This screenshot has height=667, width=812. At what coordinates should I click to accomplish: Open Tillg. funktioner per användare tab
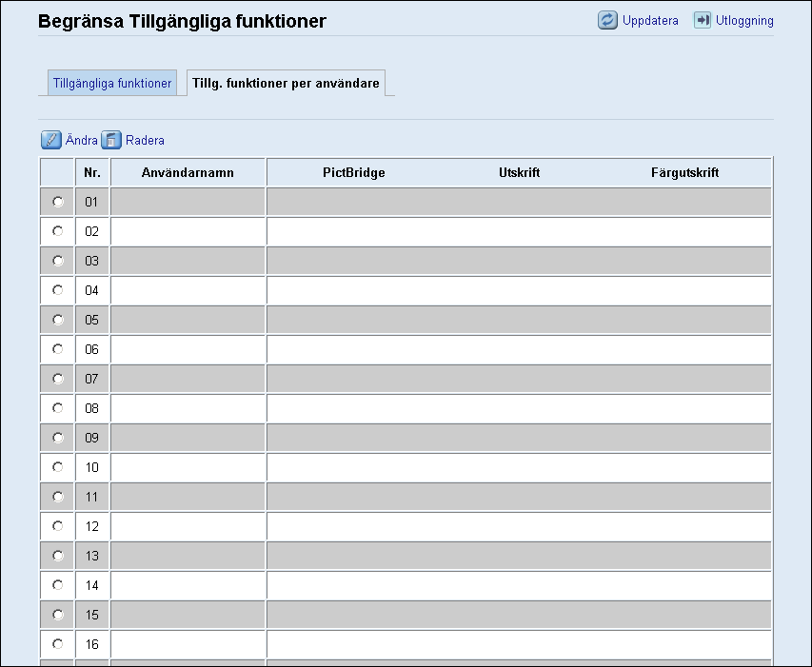pos(286,83)
